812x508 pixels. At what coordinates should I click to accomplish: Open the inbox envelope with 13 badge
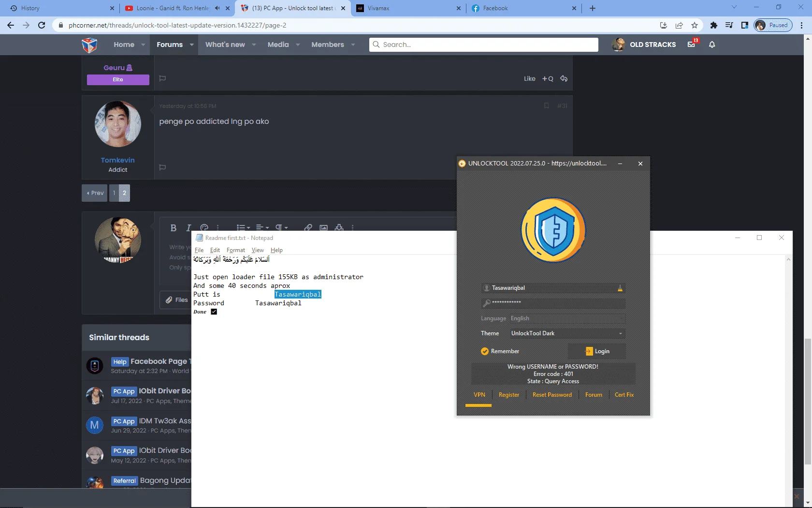tap(692, 44)
